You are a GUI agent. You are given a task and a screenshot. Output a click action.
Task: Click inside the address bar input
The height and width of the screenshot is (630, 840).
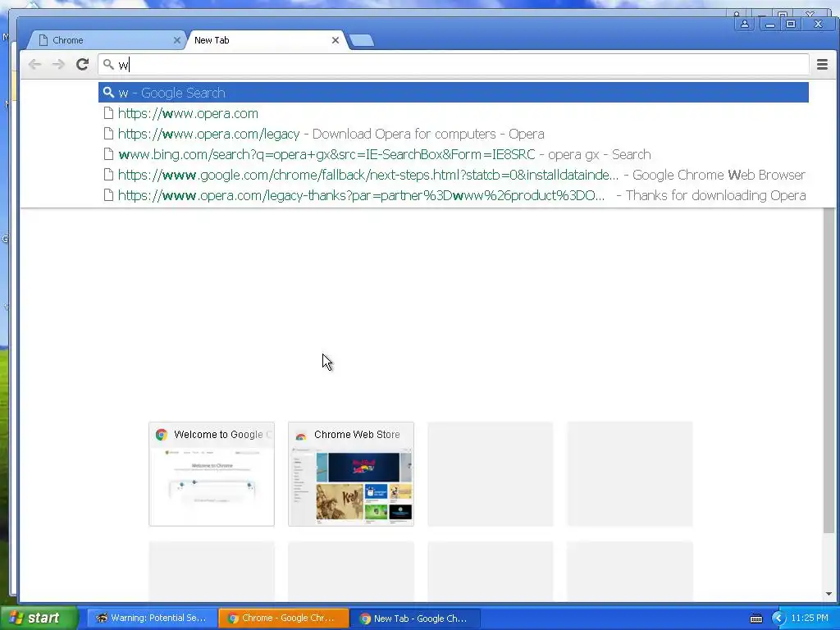pos(453,65)
